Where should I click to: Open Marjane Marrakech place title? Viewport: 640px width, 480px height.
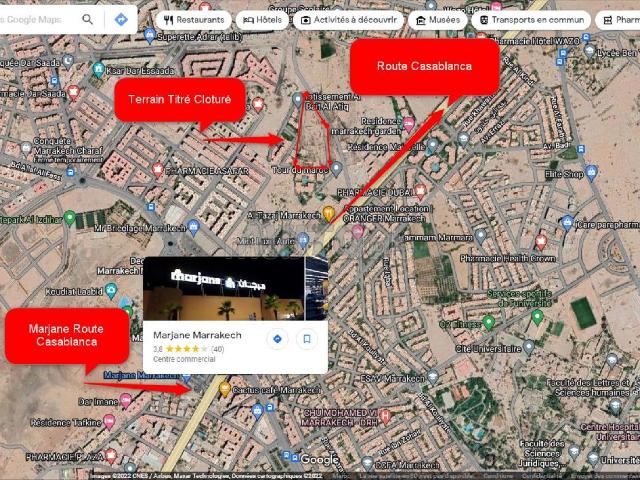click(197, 335)
